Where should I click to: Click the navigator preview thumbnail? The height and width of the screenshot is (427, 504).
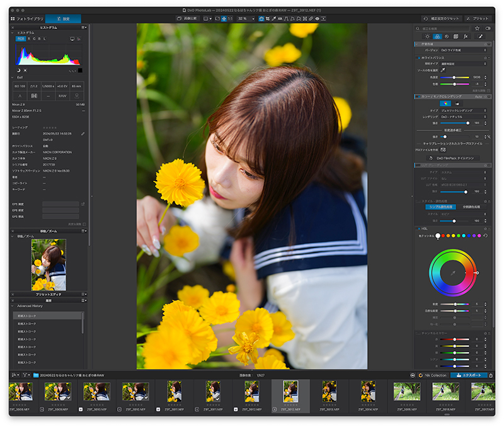[x=49, y=265]
